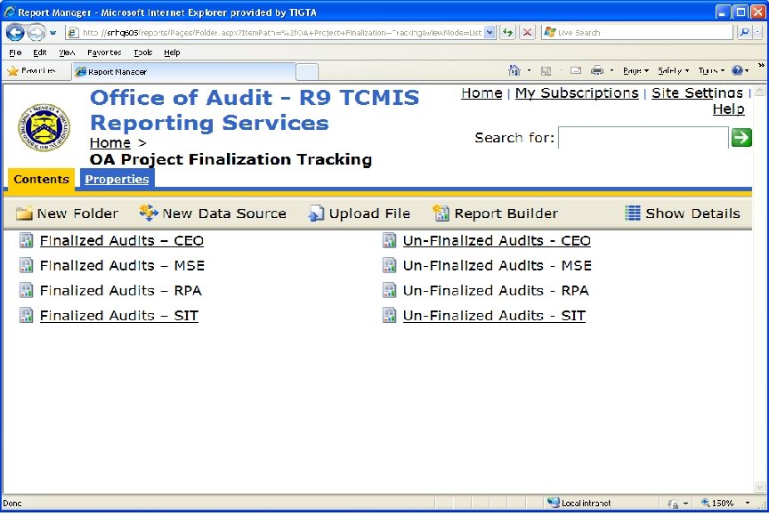Expand the printer options dropdown arrow
This screenshot has height=532, width=769.
pos(611,70)
